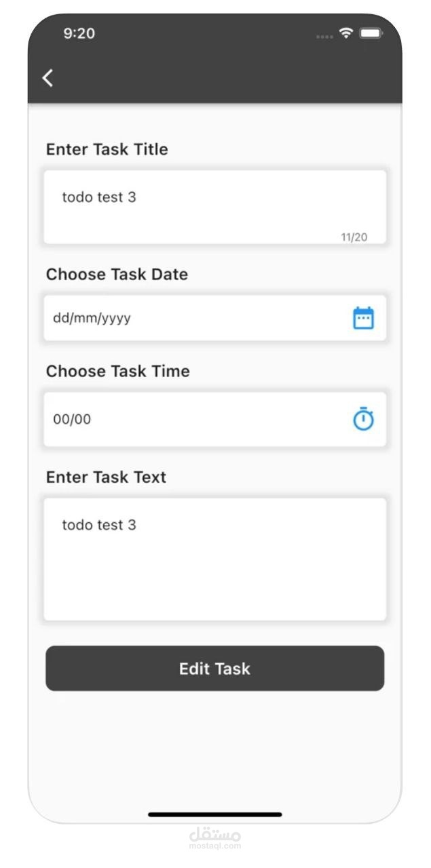Tap the cellular signal dots indicator
The image size is (431, 868).
coord(324,36)
